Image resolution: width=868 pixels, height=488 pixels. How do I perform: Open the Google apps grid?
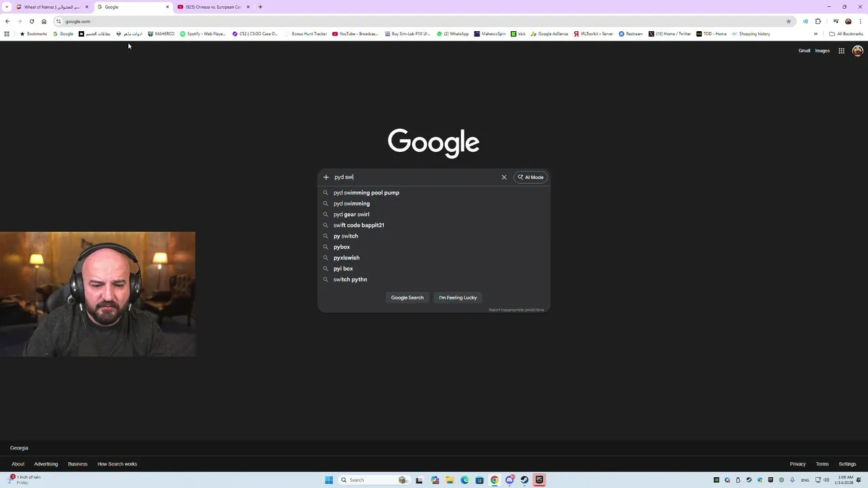pos(842,51)
